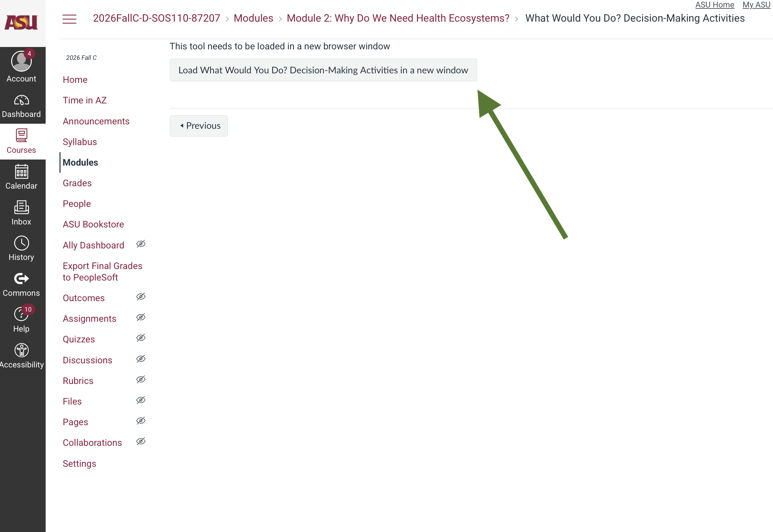Open Time in AZ navigation link
The width and height of the screenshot is (773, 532).
[85, 100]
